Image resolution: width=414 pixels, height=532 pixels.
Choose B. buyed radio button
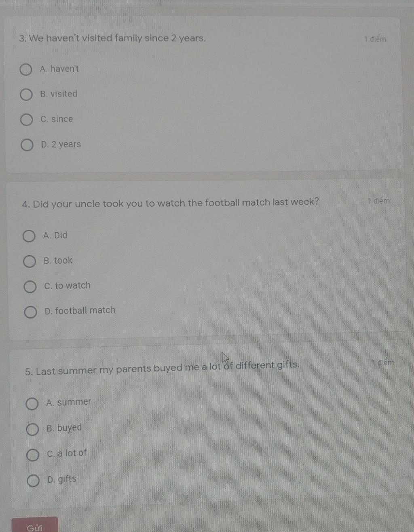[32, 429]
